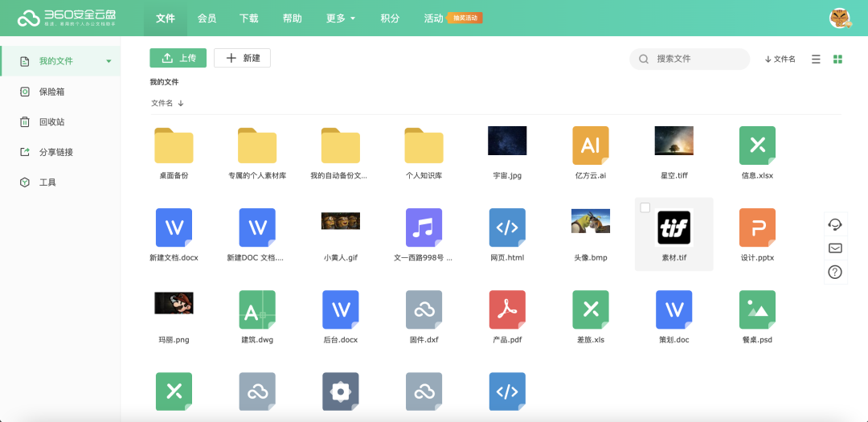The width and height of the screenshot is (868, 422).
Task: Focus the 搜索文件 search field
Action: click(690, 59)
